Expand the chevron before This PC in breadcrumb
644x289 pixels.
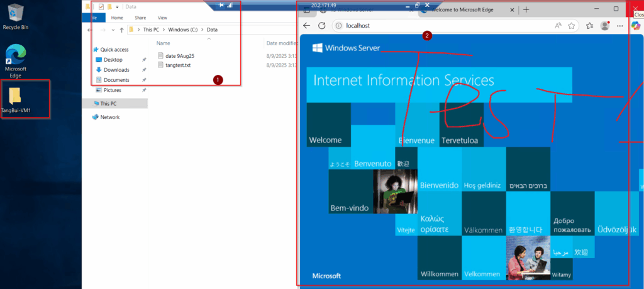pyautogui.click(x=138, y=30)
